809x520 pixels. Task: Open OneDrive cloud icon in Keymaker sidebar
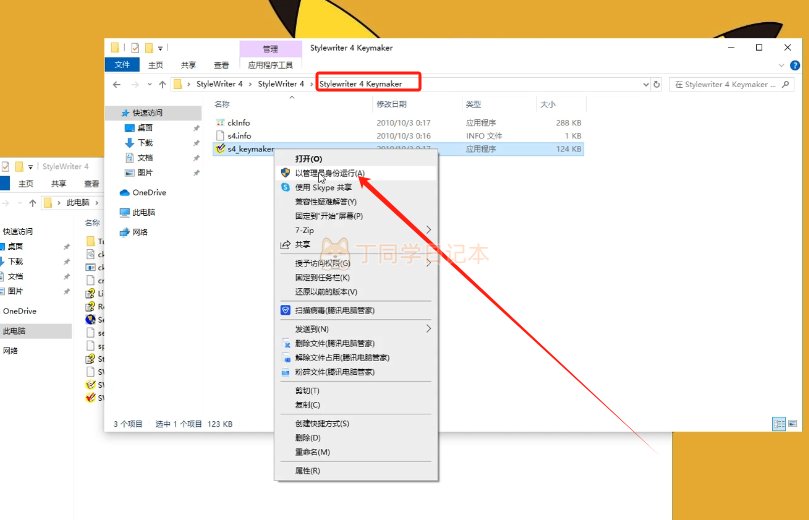coord(124,192)
